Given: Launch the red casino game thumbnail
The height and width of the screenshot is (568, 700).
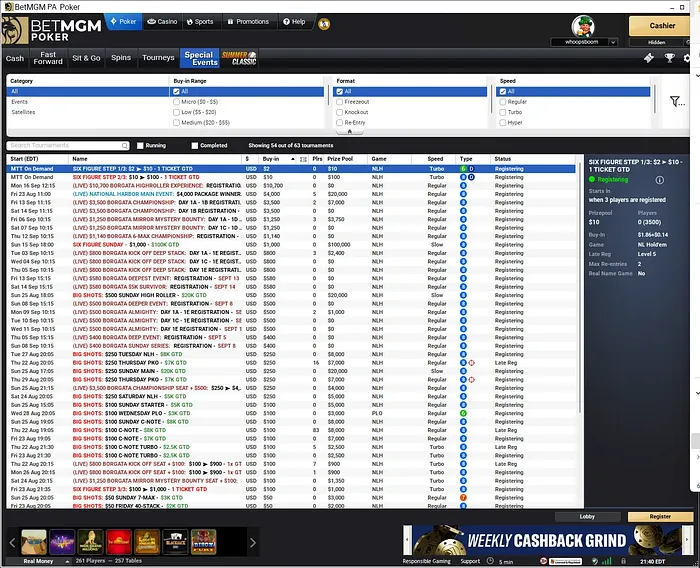Looking at the screenshot, I should click(x=119, y=542).
